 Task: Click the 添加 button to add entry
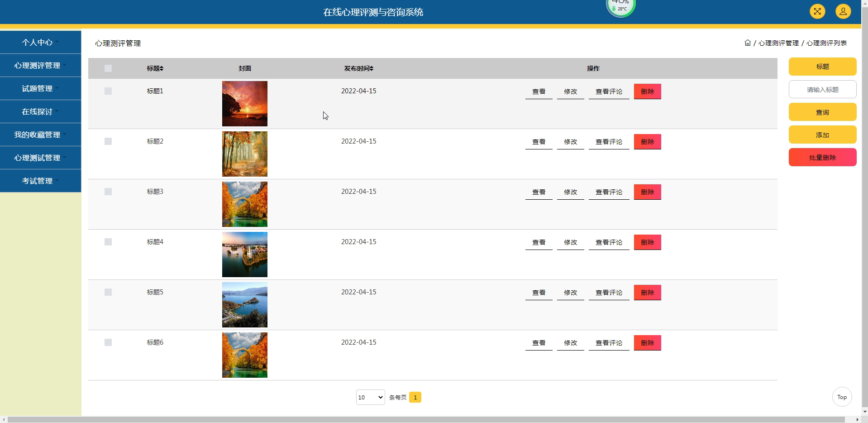point(822,135)
